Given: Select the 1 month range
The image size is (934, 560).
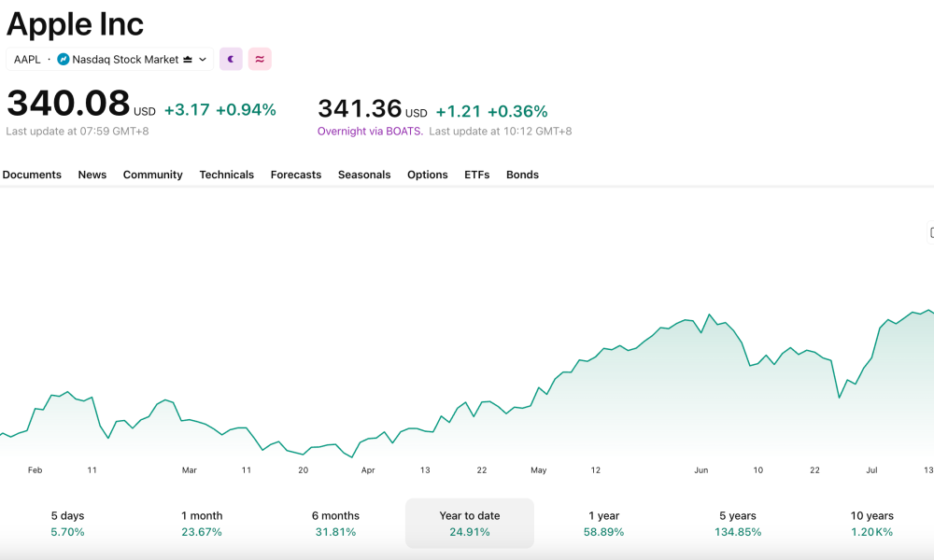Looking at the screenshot, I should 202,523.
